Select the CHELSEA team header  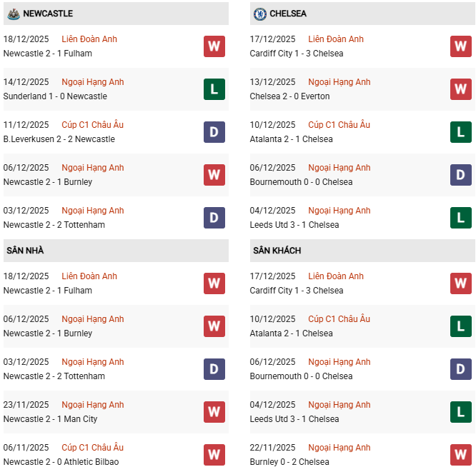288,14
